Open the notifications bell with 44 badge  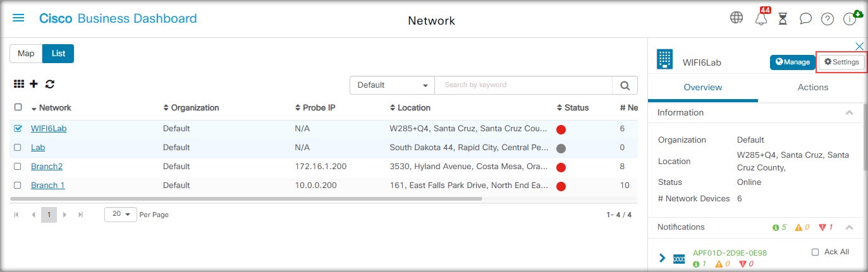tap(762, 18)
